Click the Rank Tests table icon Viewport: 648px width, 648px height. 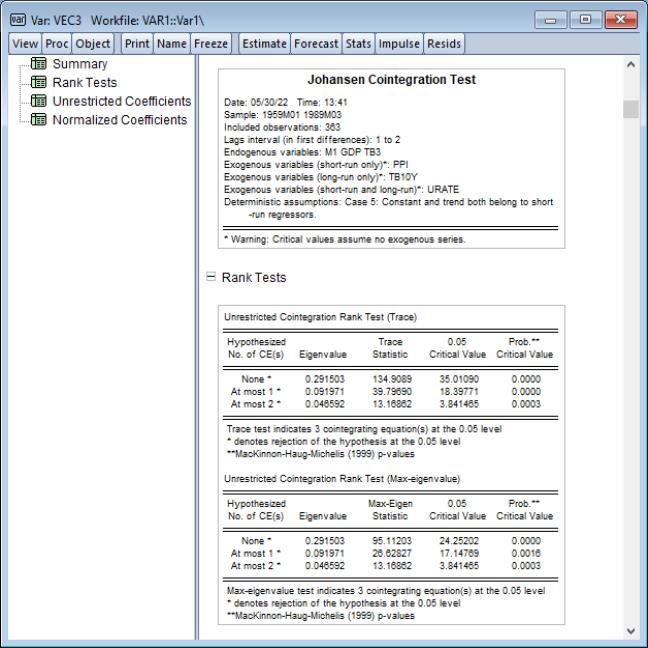(41, 83)
